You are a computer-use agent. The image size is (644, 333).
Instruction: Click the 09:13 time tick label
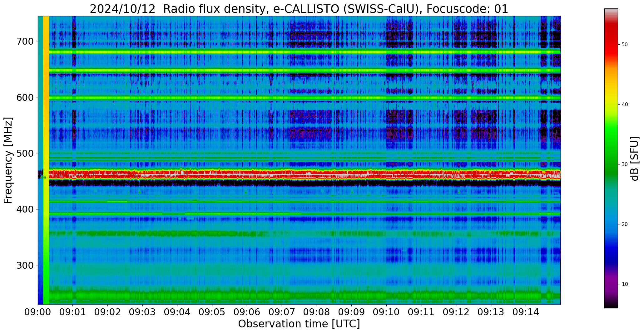pos(491,312)
